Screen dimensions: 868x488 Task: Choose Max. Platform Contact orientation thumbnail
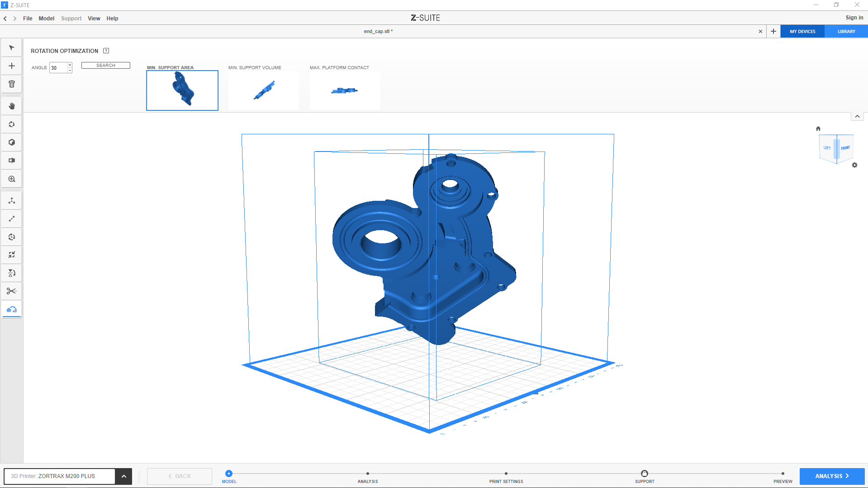pyautogui.click(x=345, y=90)
